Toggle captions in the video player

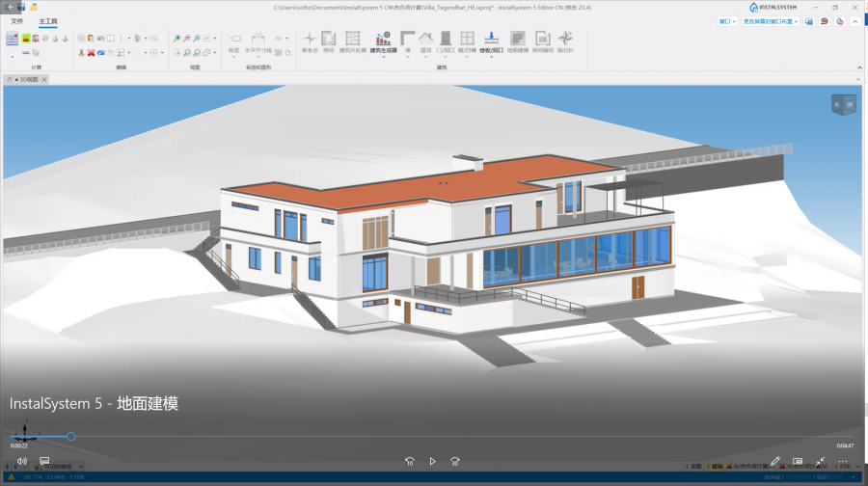tap(44, 461)
